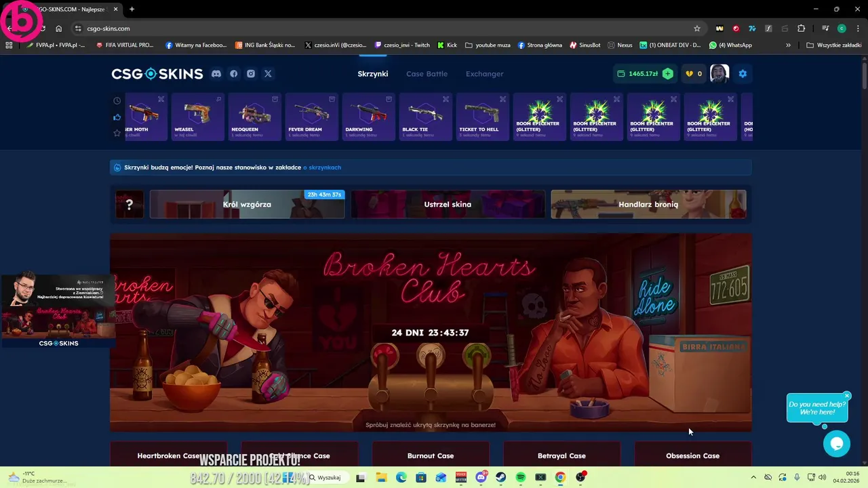Open the Heartbroken Case
The image size is (868, 488).
click(x=168, y=454)
